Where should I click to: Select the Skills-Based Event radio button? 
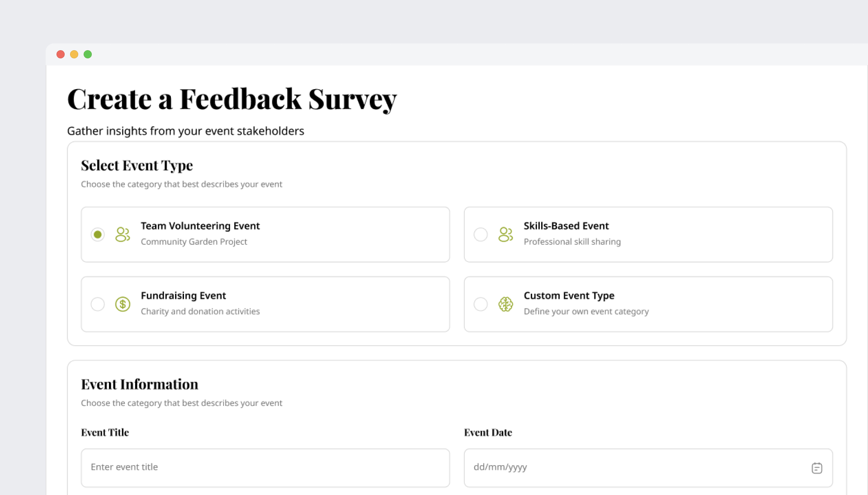coord(481,234)
